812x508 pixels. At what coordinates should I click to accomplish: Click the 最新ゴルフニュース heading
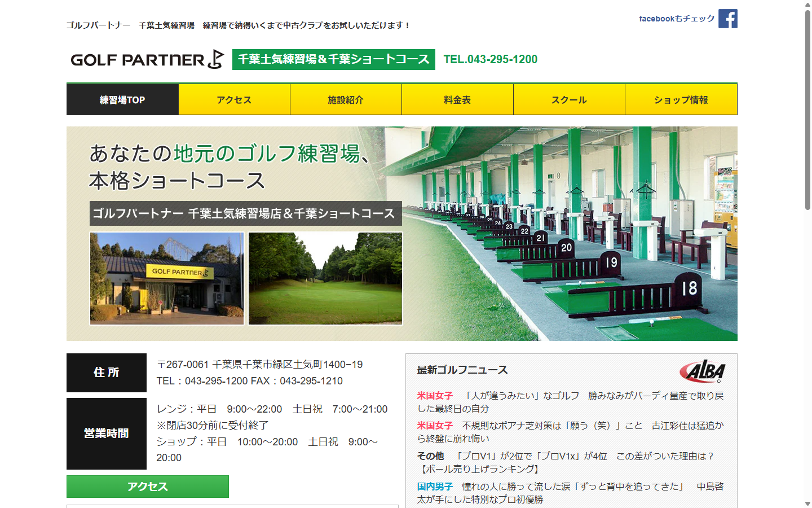(x=462, y=370)
